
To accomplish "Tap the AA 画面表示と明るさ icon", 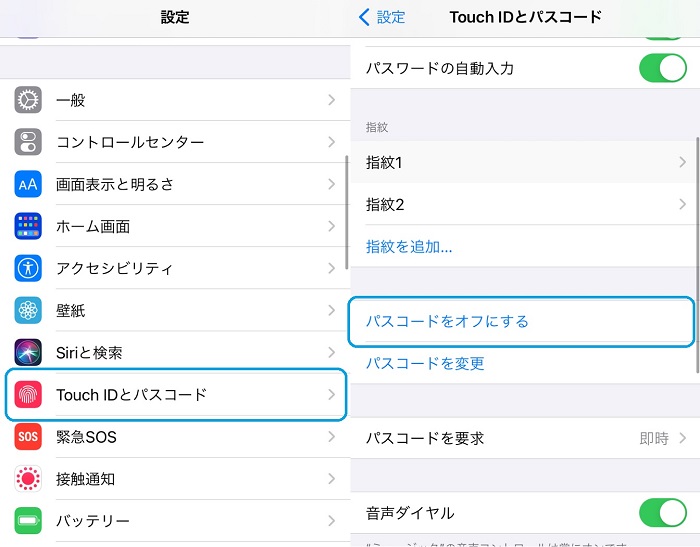I will coord(28,184).
